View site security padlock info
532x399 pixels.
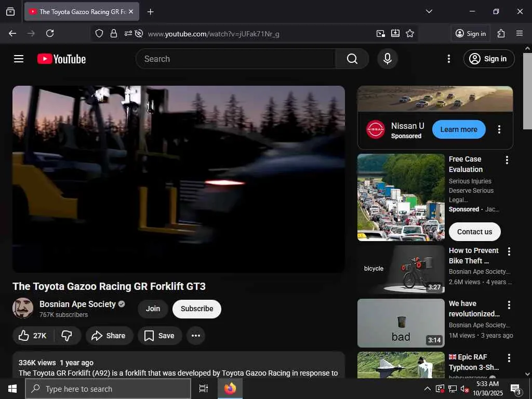[x=114, y=33]
